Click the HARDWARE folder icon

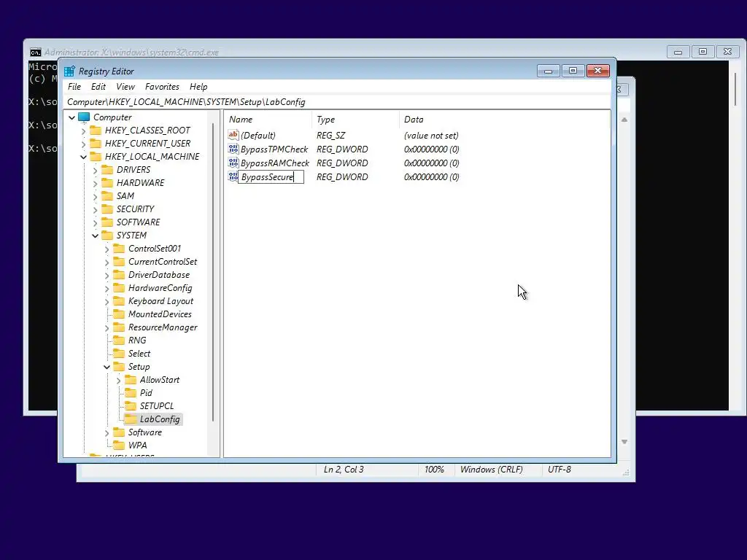pos(108,183)
